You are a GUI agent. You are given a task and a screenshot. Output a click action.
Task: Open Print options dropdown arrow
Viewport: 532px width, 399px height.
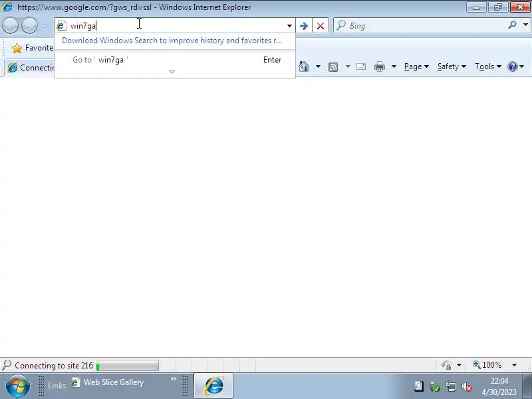394,66
